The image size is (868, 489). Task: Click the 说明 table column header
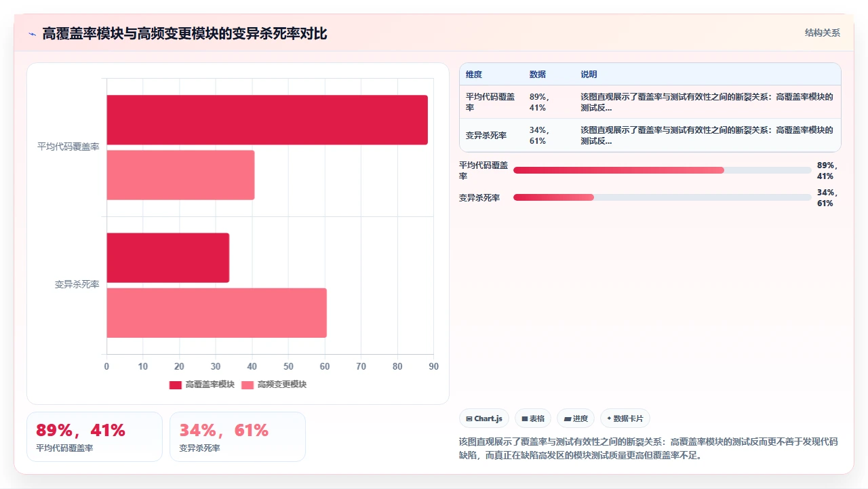[589, 75]
